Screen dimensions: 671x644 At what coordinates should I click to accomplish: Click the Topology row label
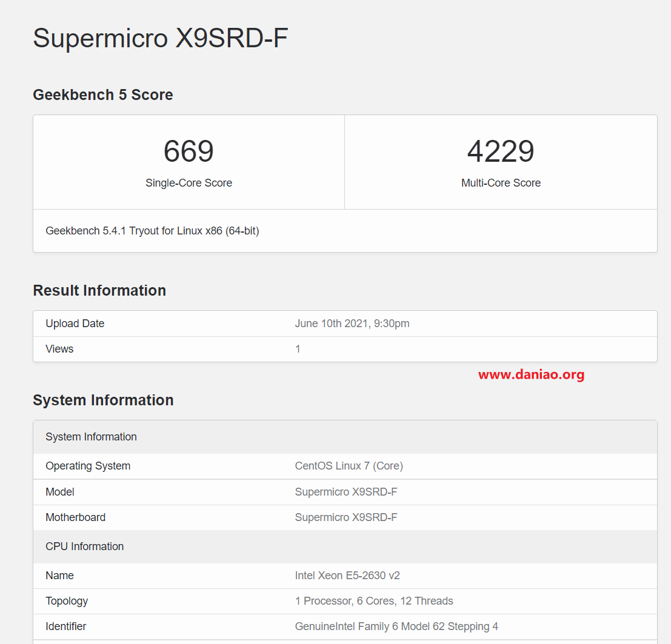67,601
